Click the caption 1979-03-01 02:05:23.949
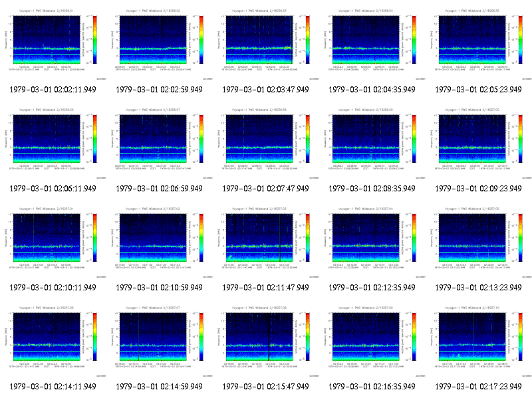The height and width of the screenshot is (396, 532). (478, 90)
